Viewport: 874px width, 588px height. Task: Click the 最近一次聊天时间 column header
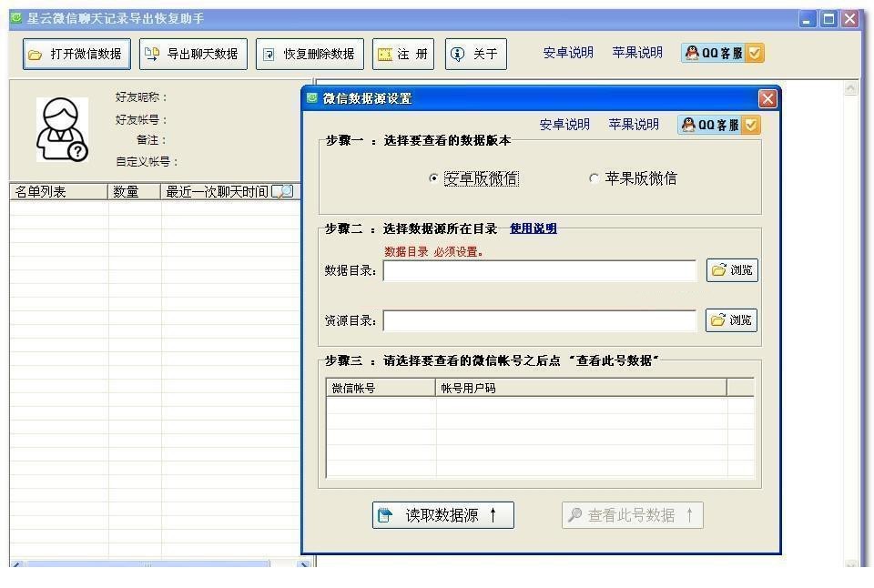(217, 192)
